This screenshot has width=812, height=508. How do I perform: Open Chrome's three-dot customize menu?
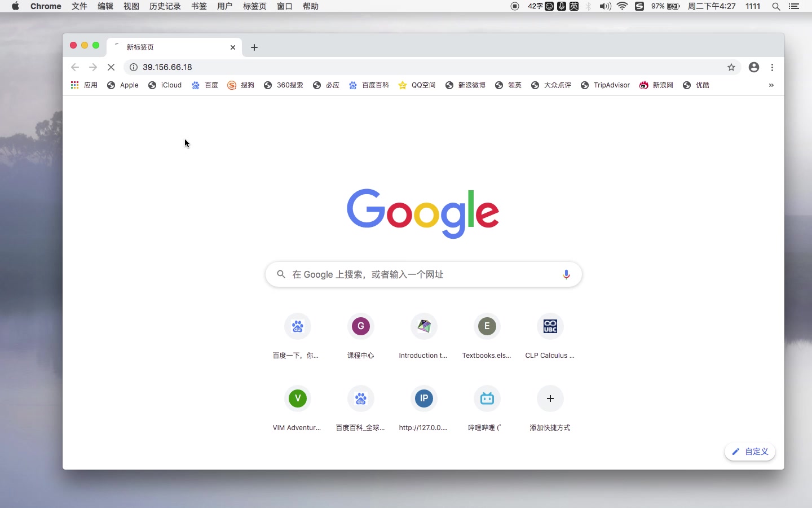[772, 67]
